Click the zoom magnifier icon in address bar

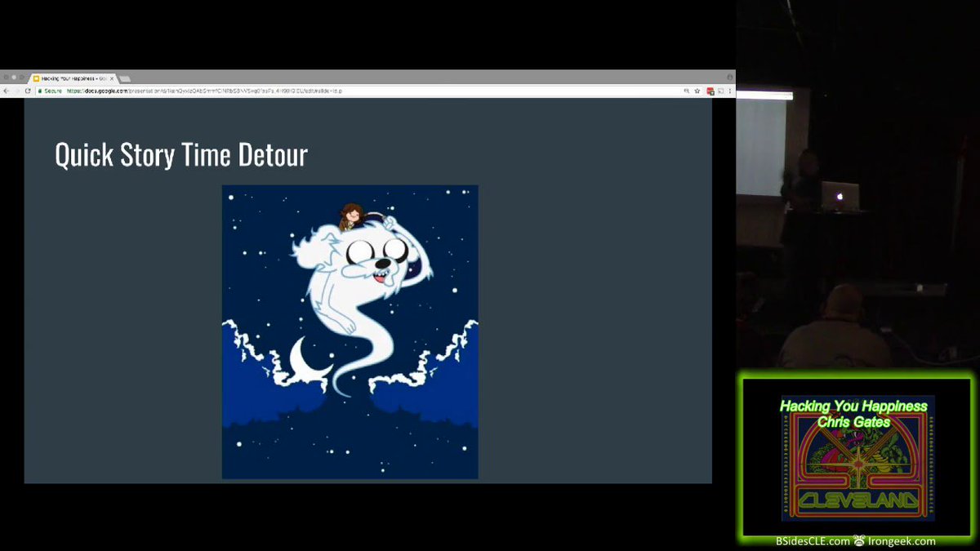pyautogui.click(x=687, y=91)
